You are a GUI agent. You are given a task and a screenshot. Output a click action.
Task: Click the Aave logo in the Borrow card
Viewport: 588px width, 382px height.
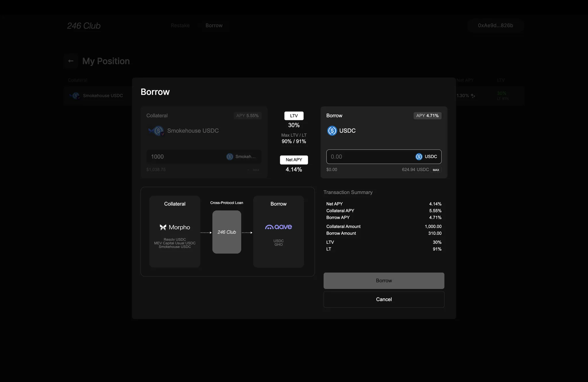278,227
